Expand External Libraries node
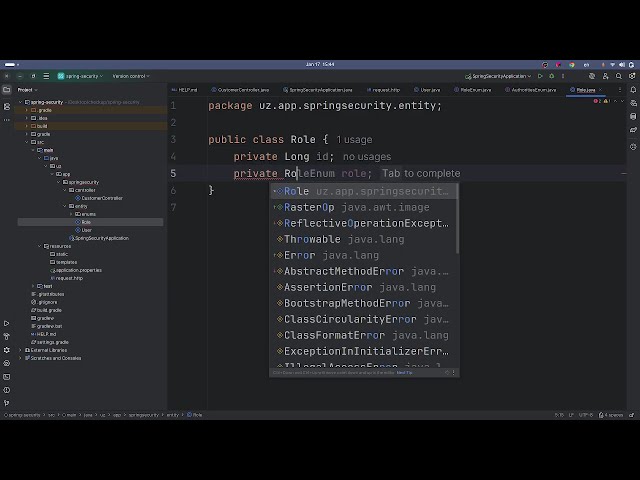640x480 pixels. [x=20, y=350]
